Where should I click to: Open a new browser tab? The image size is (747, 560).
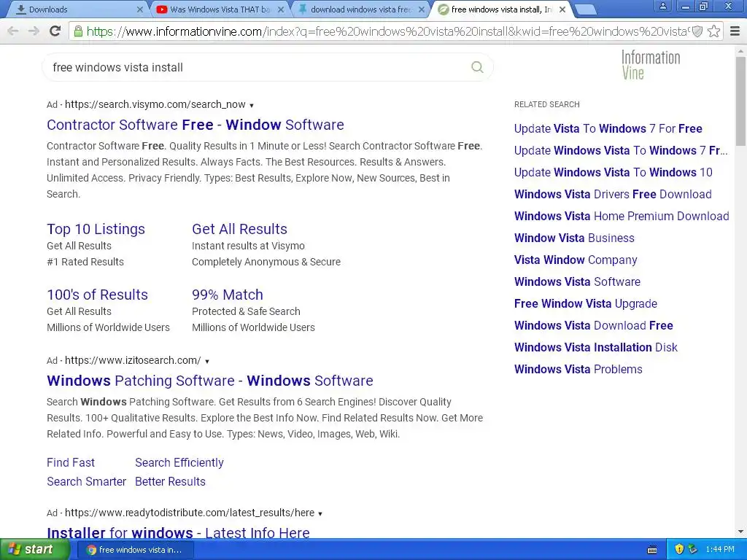(x=585, y=9)
